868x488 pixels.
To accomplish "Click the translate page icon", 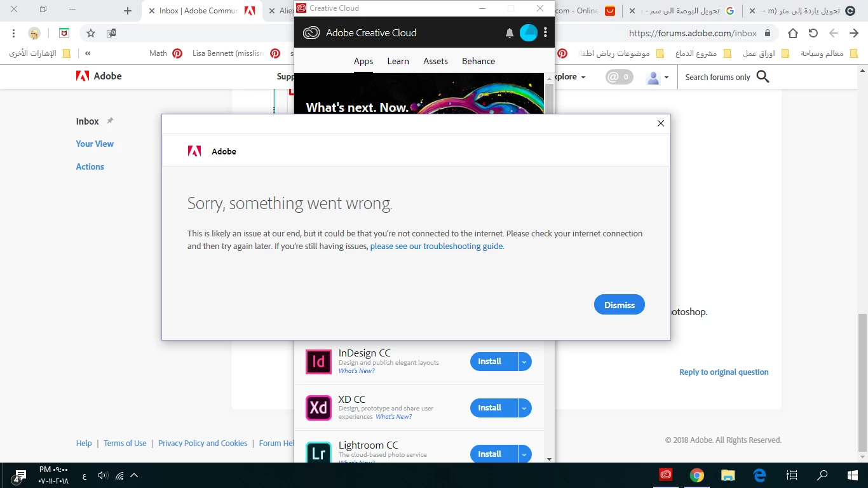I will tap(111, 33).
